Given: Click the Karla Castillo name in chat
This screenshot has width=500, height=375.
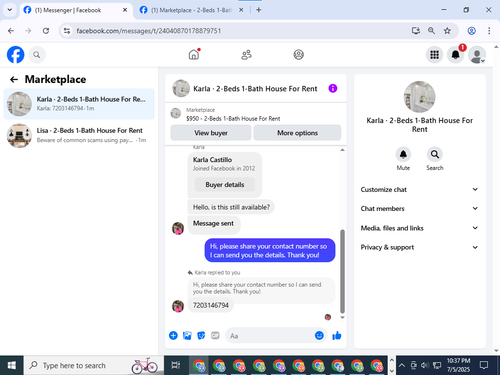Looking at the screenshot, I should [212, 160].
